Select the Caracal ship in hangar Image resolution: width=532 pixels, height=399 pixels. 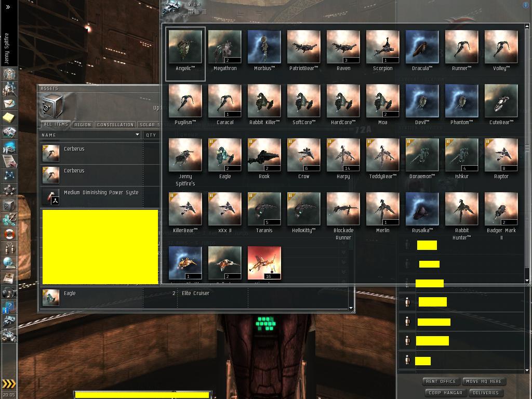[x=225, y=105]
